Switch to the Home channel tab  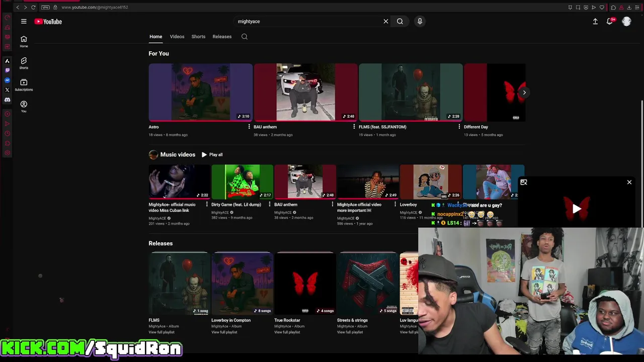click(x=155, y=36)
